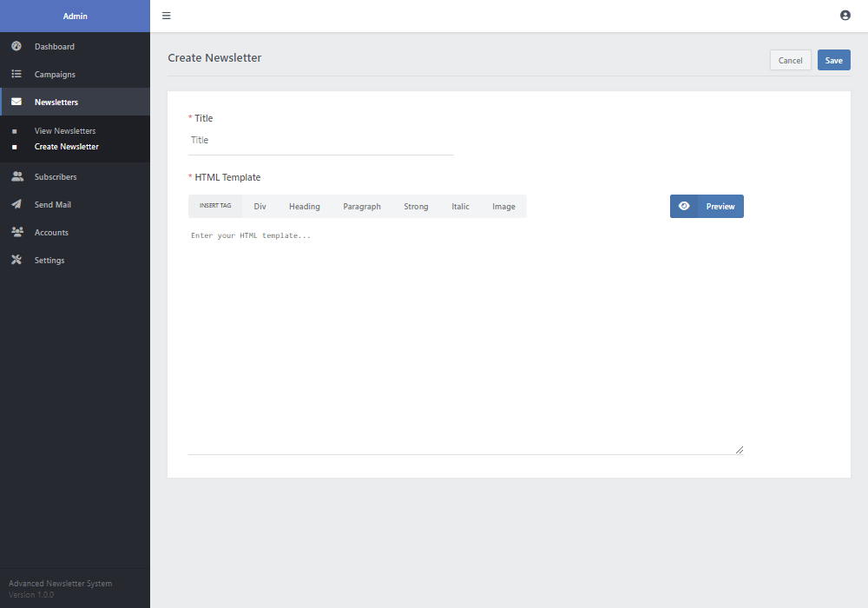This screenshot has width=868, height=608.
Task: Insert a Strong tag
Action: tap(416, 206)
